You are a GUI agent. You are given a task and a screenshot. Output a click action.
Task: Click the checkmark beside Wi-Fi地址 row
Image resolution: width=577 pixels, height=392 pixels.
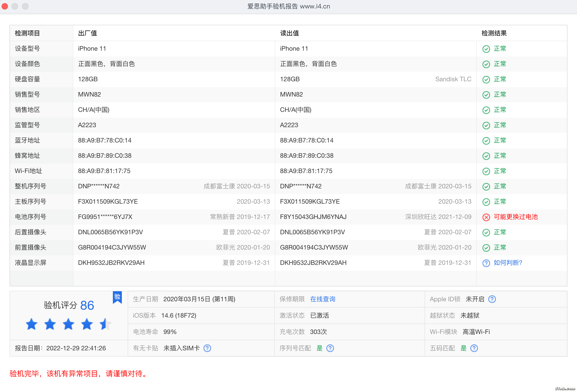click(486, 171)
